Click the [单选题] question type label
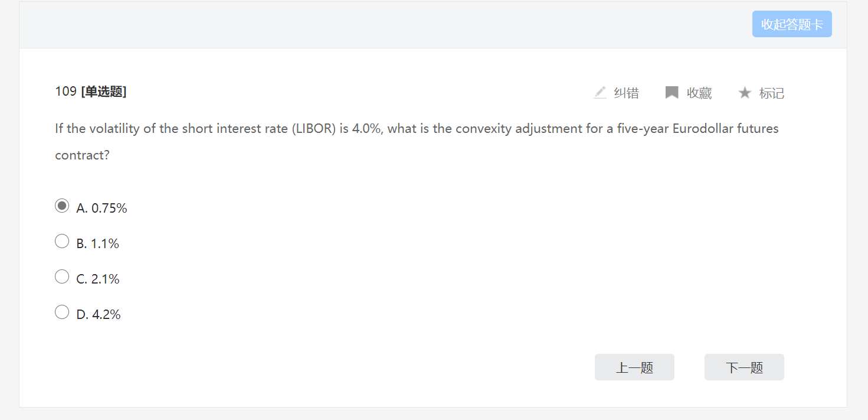Screen dimensions: 868x420 104,92
